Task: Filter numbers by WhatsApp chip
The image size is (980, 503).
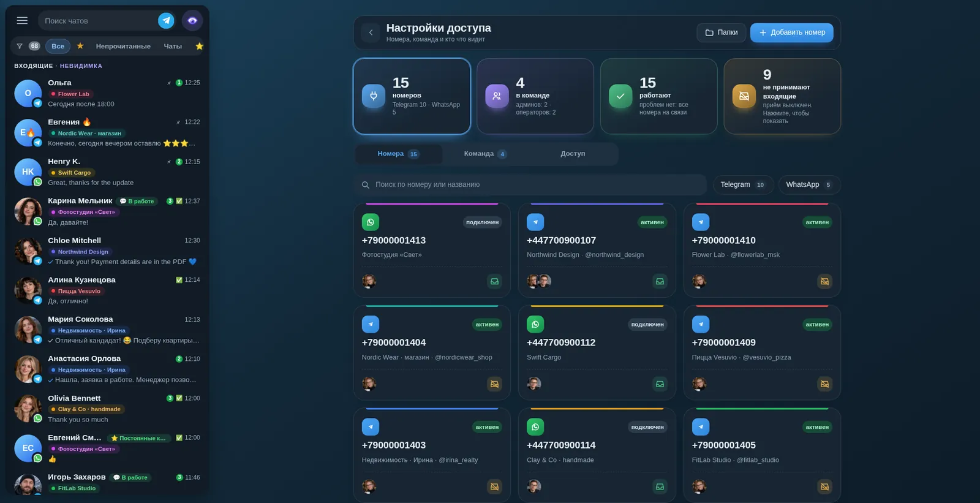Action: point(809,184)
